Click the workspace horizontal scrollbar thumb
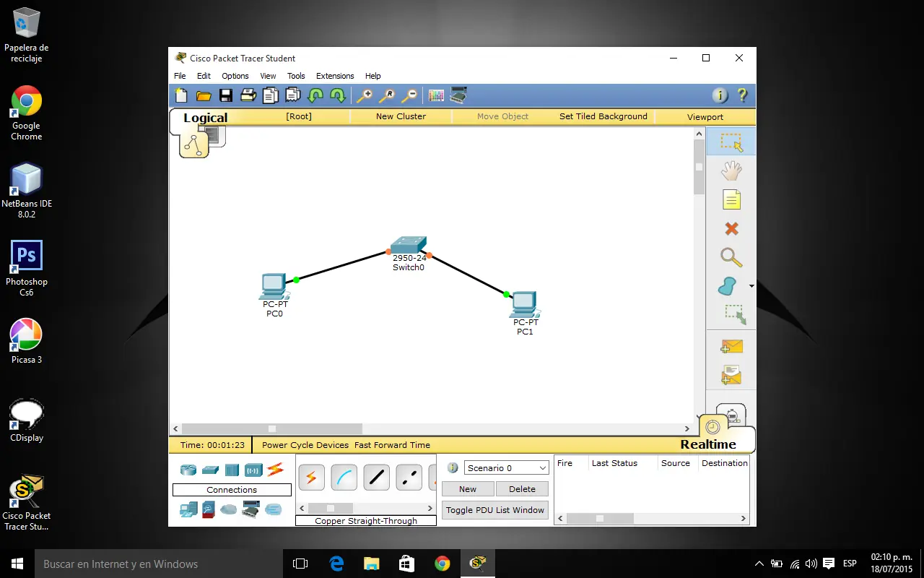Viewport: 924px width, 578px height. pyautogui.click(x=271, y=429)
